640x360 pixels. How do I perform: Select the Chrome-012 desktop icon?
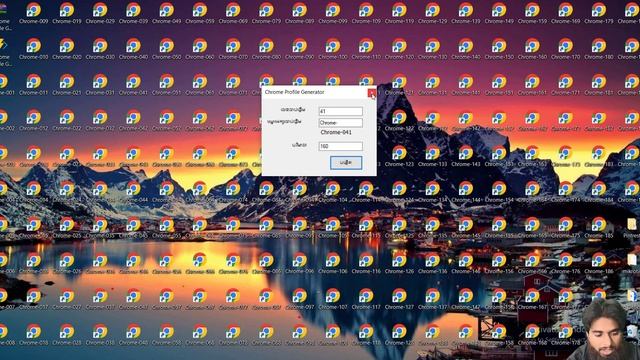tap(33, 120)
